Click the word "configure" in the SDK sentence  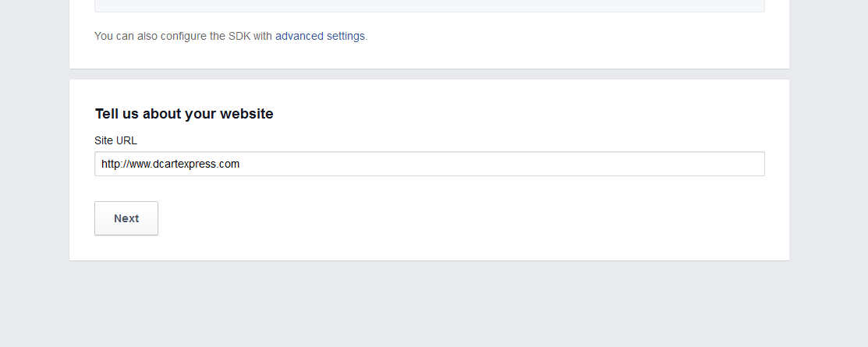coord(183,36)
